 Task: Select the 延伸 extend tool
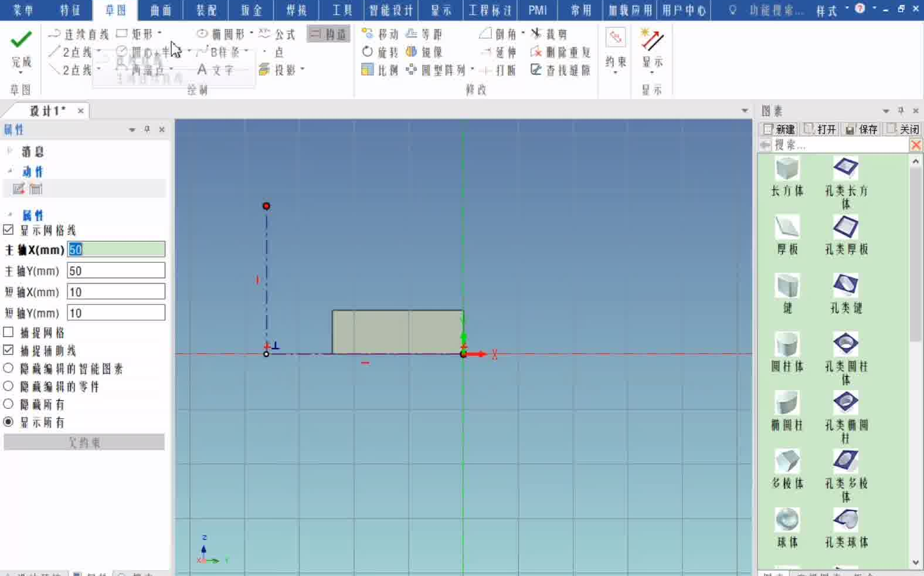498,52
